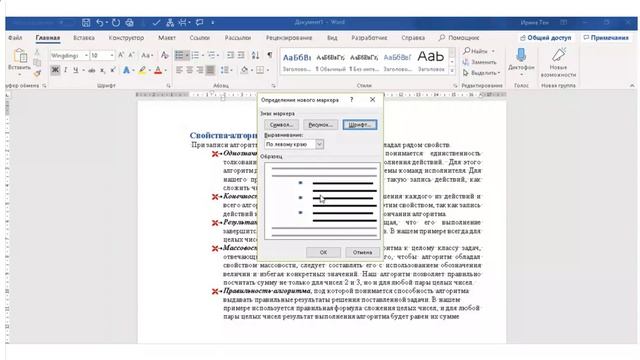640x360 pixels.
Task: Toggle italic К formatting
Action: pos(65,70)
